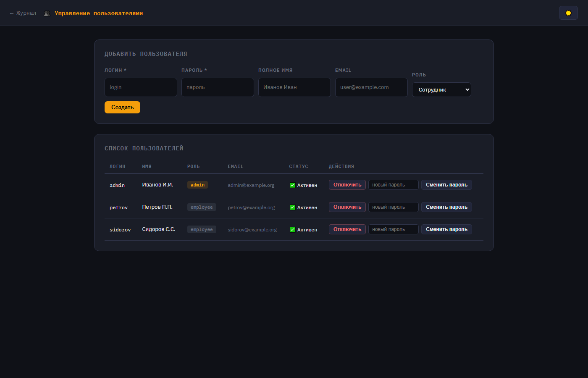Screen dimensions: 588x378
Task: Click Отключить for the admin user
Action: point(347,185)
